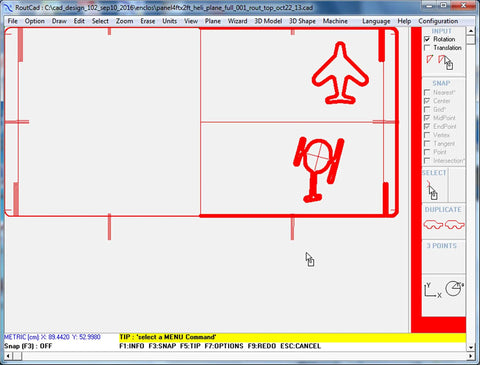
Task: Click the rotation icon with hand cursor
Action: (x=446, y=62)
